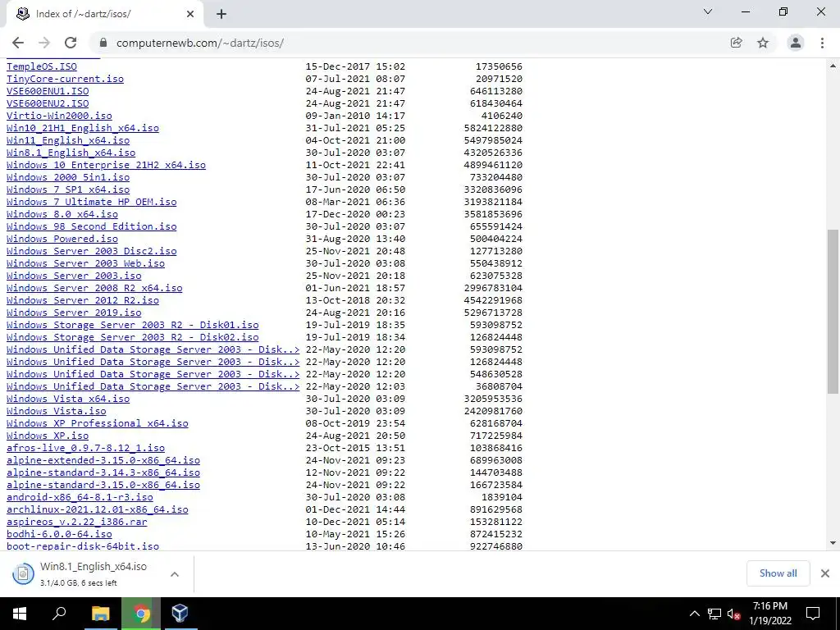Screen dimensions: 840x630
Task: Click the muted volume tray icon
Action: (x=733, y=614)
